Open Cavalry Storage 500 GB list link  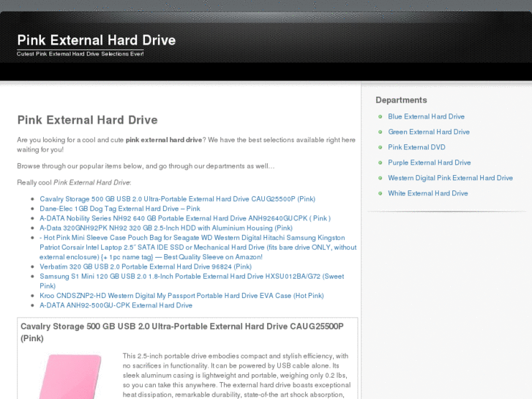pyautogui.click(x=177, y=199)
